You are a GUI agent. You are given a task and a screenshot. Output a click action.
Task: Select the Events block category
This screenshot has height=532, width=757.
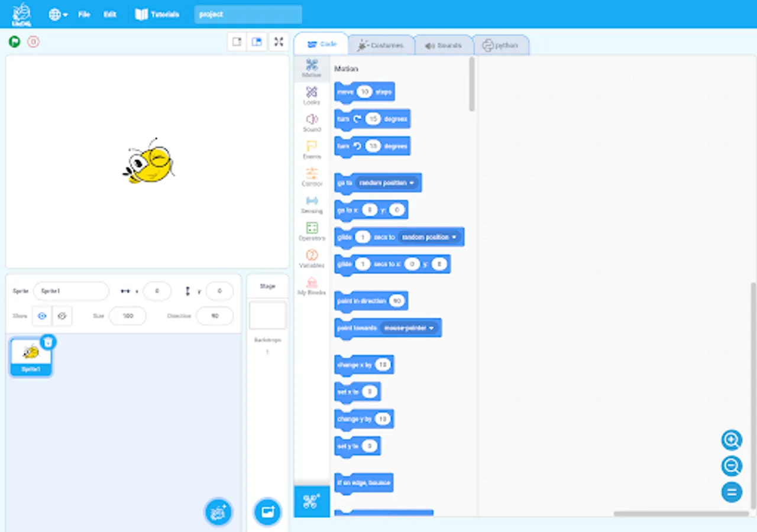[312, 150]
